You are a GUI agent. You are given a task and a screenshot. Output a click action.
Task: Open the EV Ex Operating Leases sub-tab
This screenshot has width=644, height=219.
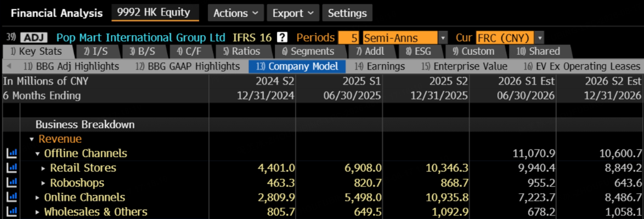[582, 66]
